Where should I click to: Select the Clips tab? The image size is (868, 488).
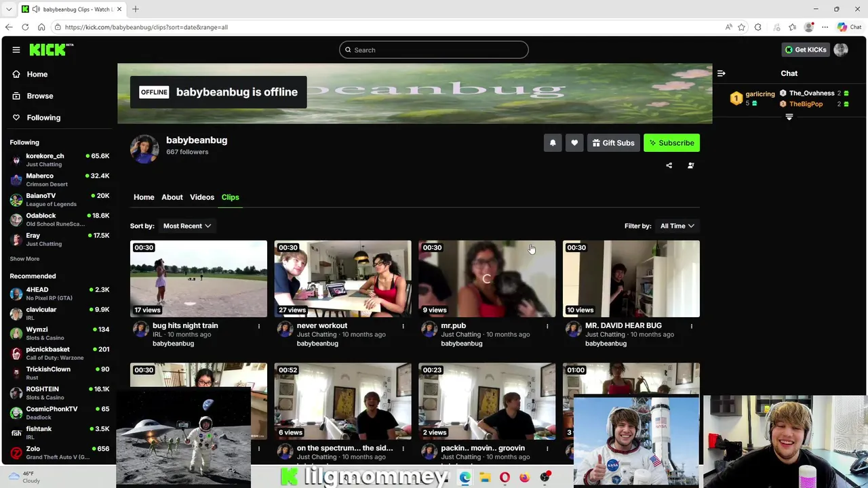pyautogui.click(x=231, y=197)
